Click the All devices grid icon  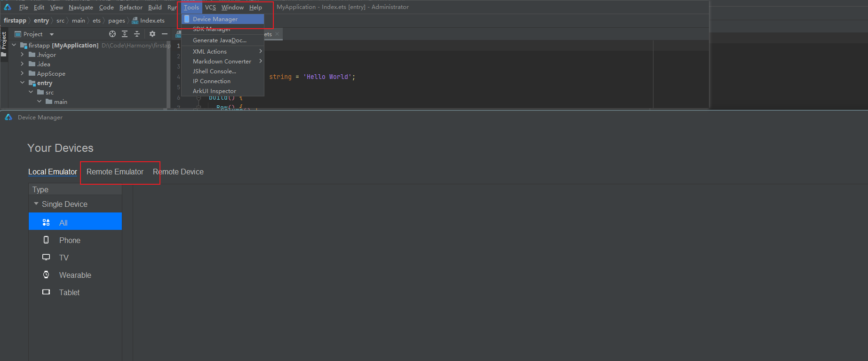(46, 222)
